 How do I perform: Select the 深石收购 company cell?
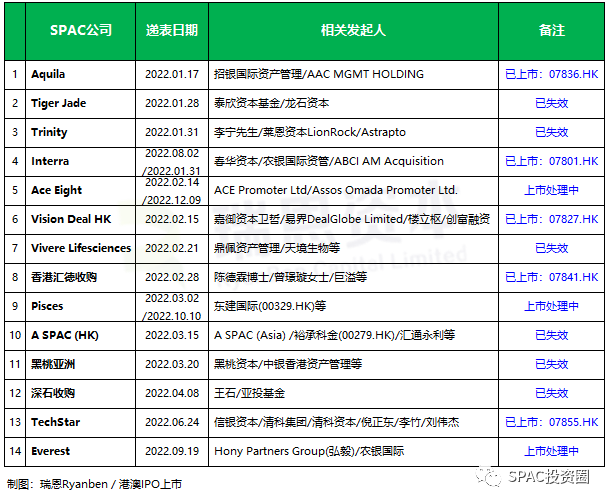tap(80, 393)
